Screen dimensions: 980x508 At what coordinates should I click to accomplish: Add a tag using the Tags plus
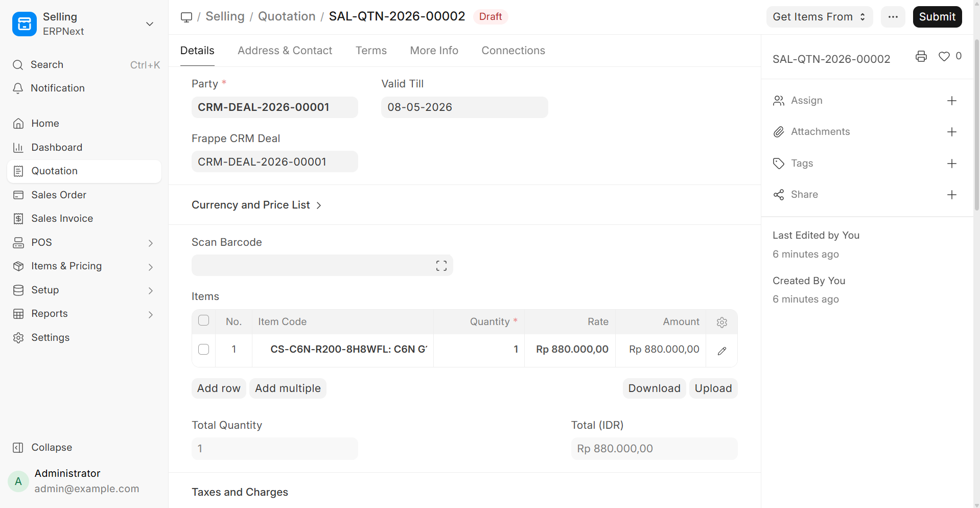pyautogui.click(x=951, y=164)
